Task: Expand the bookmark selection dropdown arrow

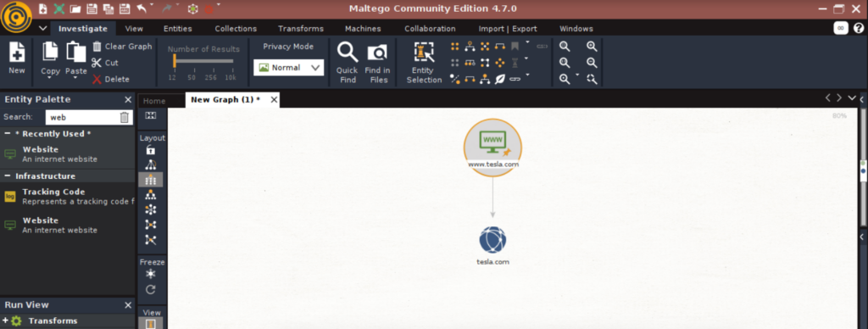Action: pos(527,42)
